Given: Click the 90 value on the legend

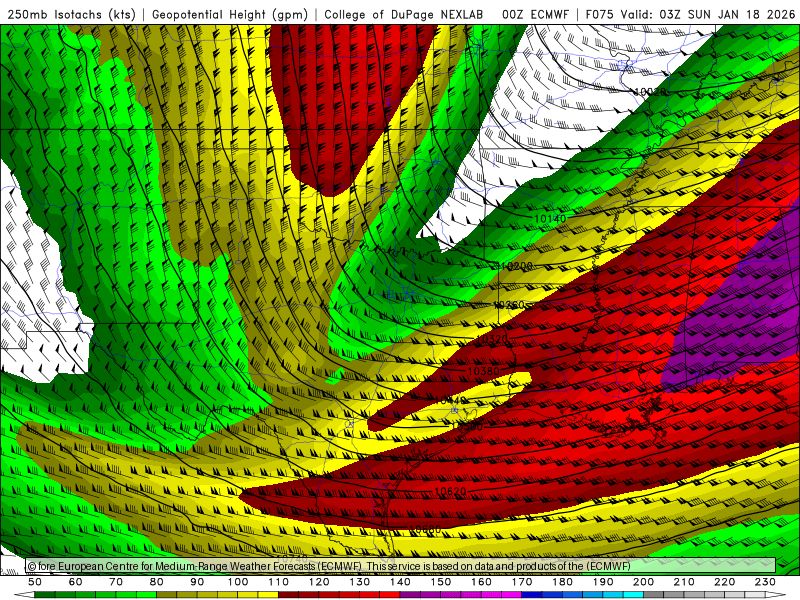Looking at the screenshot, I should (x=197, y=582).
